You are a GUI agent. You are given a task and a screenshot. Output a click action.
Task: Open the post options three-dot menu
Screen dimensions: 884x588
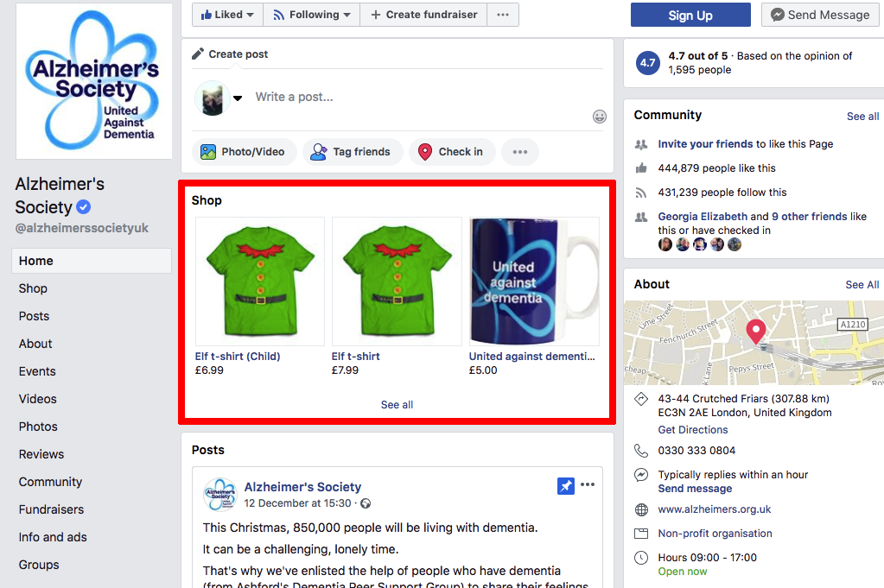[588, 485]
